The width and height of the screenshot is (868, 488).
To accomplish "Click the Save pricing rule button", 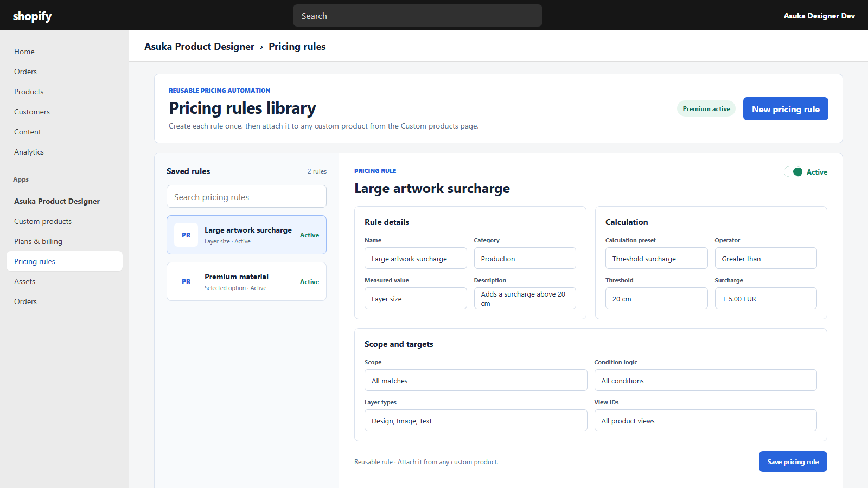I will pyautogui.click(x=793, y=461).
